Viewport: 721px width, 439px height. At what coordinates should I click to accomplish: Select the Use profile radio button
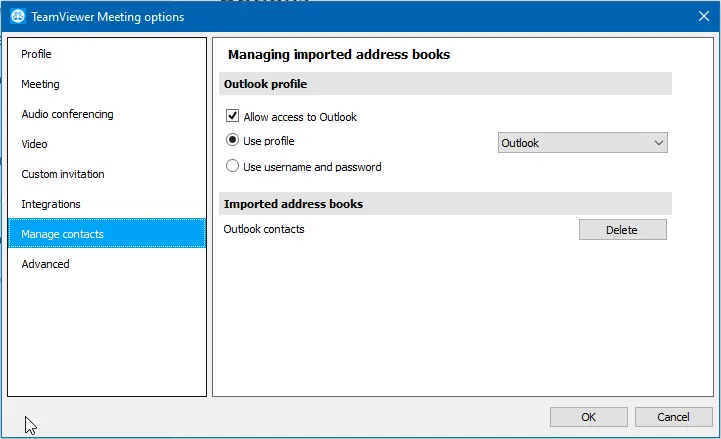coord(232,140)
